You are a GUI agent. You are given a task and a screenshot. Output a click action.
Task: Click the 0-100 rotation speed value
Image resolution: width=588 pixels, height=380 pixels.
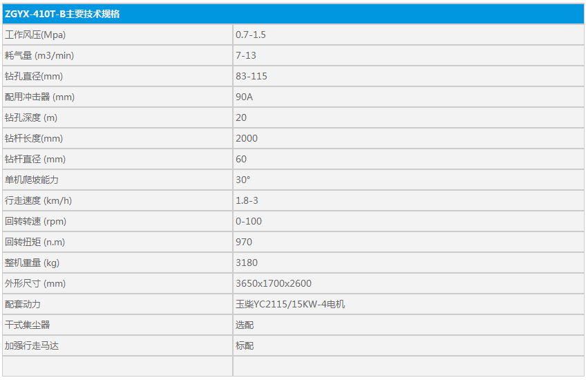(249, 221)
